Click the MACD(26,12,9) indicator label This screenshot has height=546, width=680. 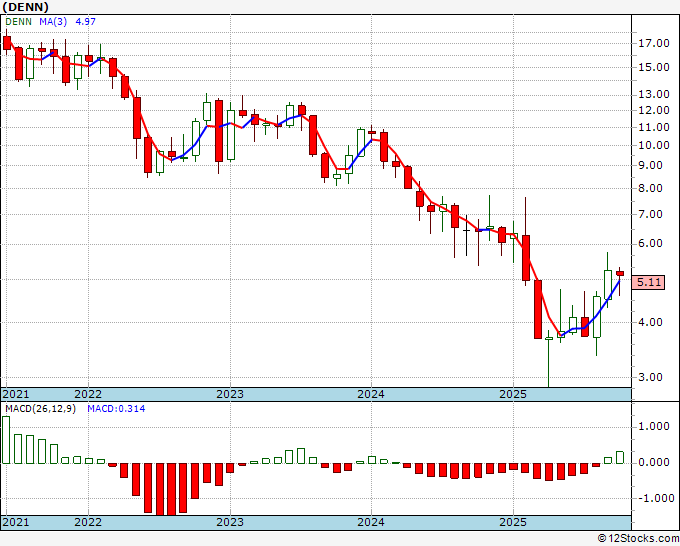(40, 409)
